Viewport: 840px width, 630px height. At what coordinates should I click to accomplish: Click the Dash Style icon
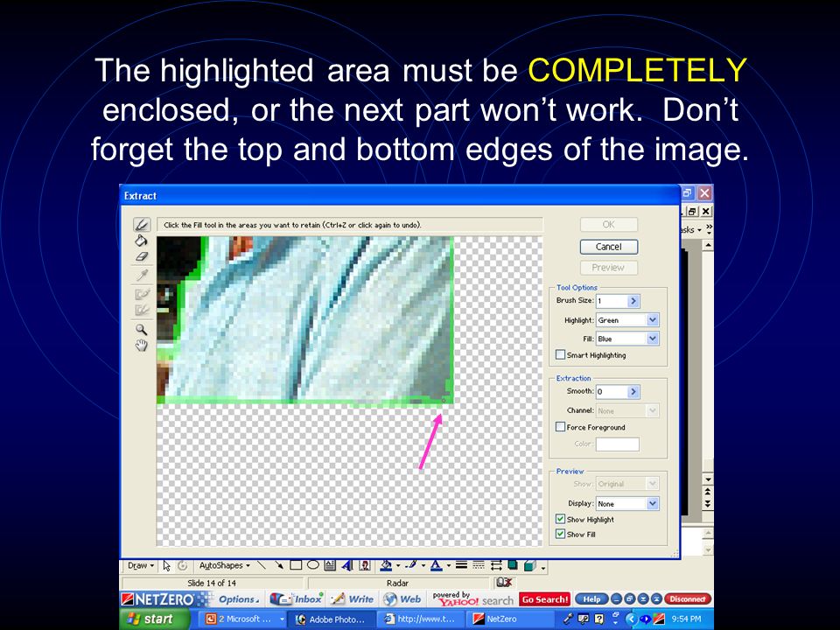(x=479, y=565)
